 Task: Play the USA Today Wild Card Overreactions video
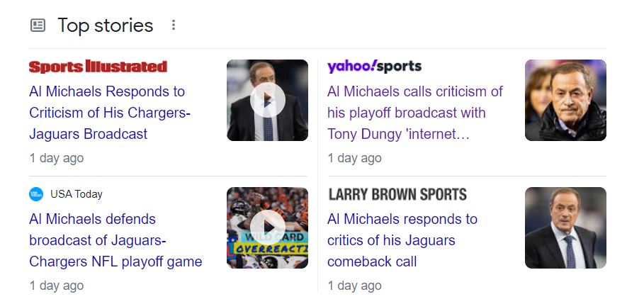click(x=267, y=227)
